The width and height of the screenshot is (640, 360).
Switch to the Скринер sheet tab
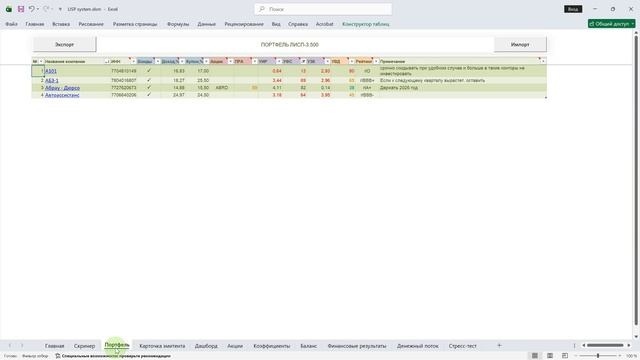click(84, 346)
